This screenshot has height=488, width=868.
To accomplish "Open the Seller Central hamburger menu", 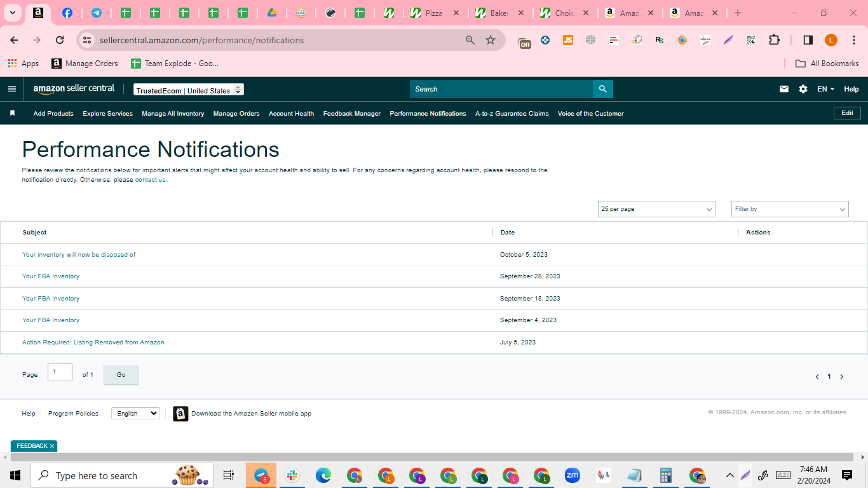I will click(11, 89).
